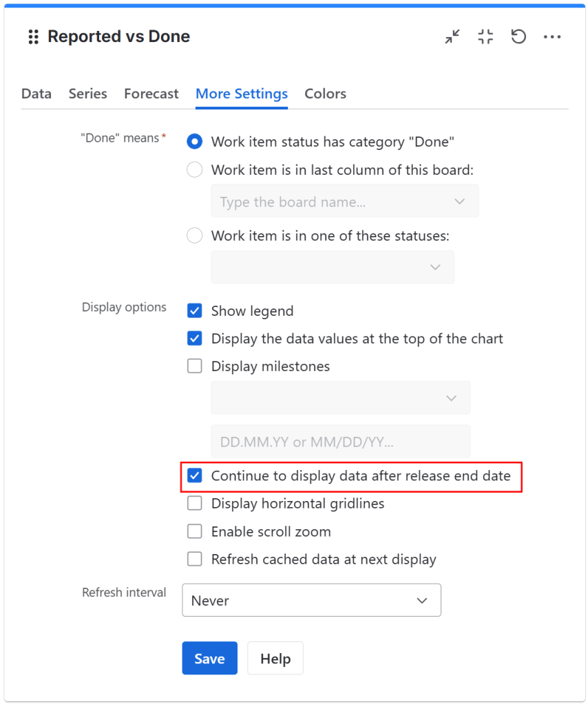Image resolution: width=588 pixels, height=704 pixels.
Task: Expand the Refresh interval dropdown
Action: click(311, 601)
